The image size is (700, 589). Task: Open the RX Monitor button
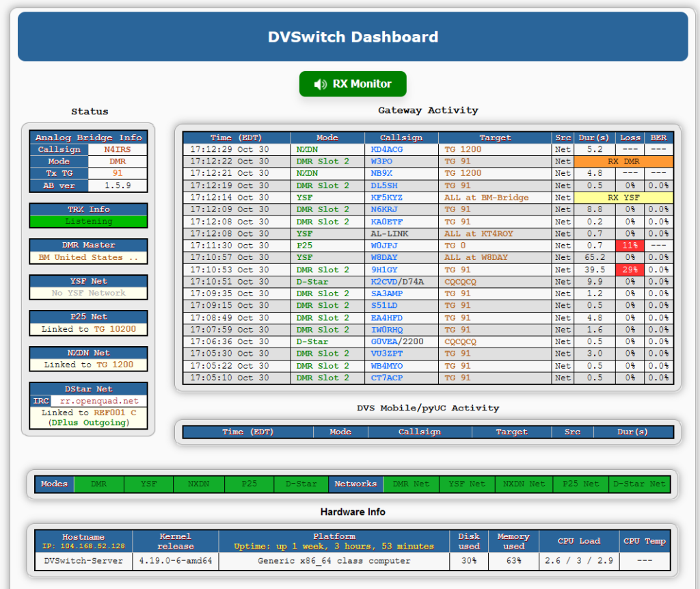[353, 84]
